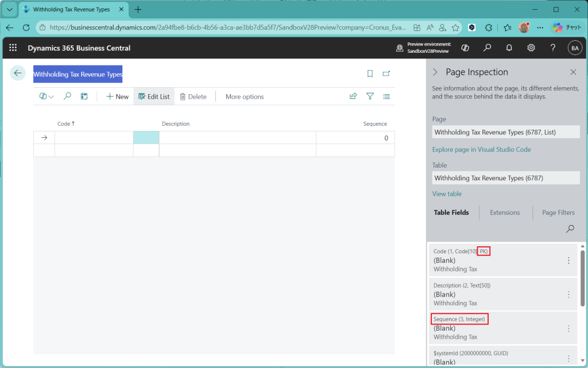Click the Share icon in the action bar
Viewport: 588px width, 368px height.
coord(353,96)
